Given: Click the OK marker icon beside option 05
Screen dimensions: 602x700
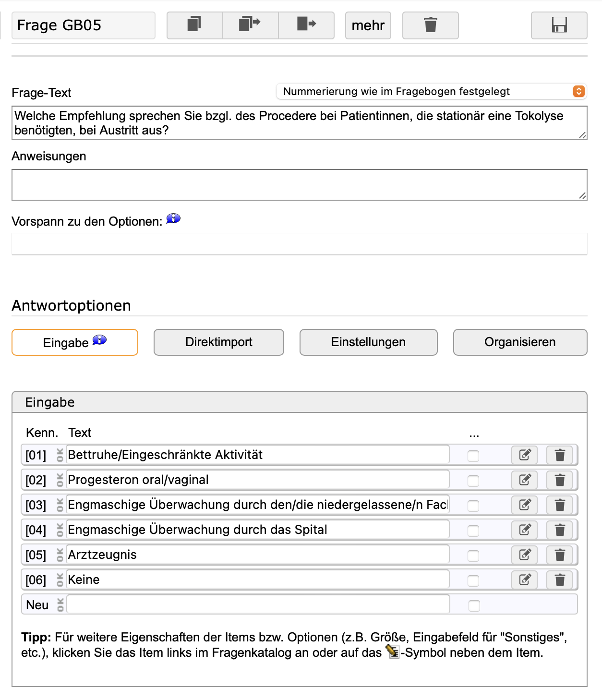Looking at the screenshot, I should (60, 555).
